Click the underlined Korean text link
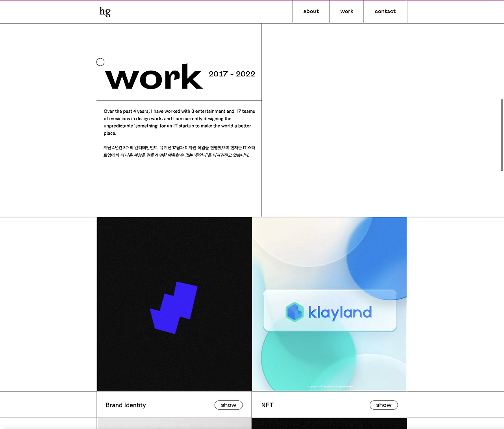This screenshot has height=429, width=504. pyautogui.click(x=185, y=155)
